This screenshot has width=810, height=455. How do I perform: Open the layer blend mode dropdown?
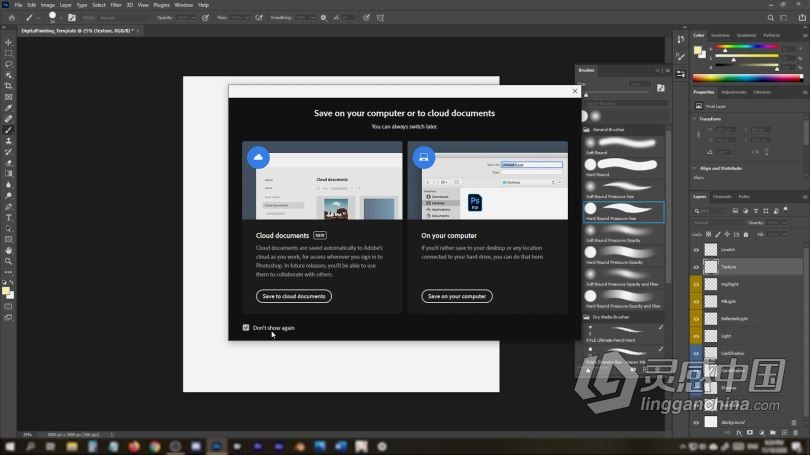pyautogui.click(x=718, y=223)
